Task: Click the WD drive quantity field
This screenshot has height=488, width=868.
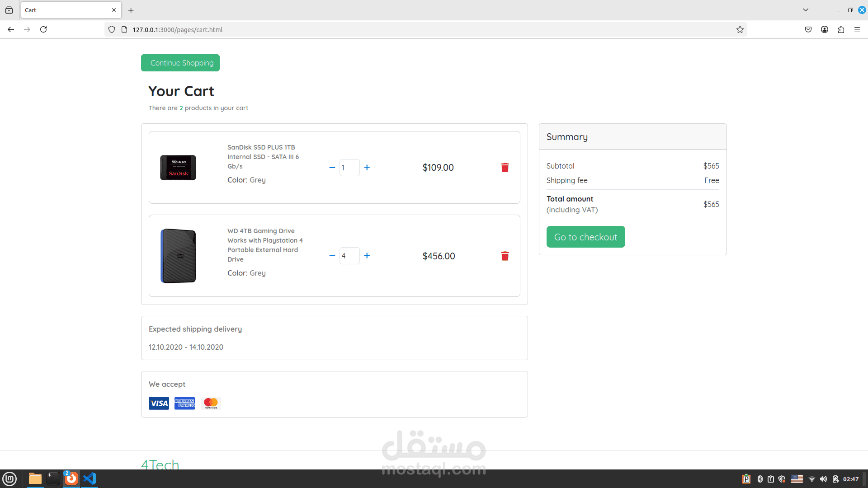Action: click(349, 256)
